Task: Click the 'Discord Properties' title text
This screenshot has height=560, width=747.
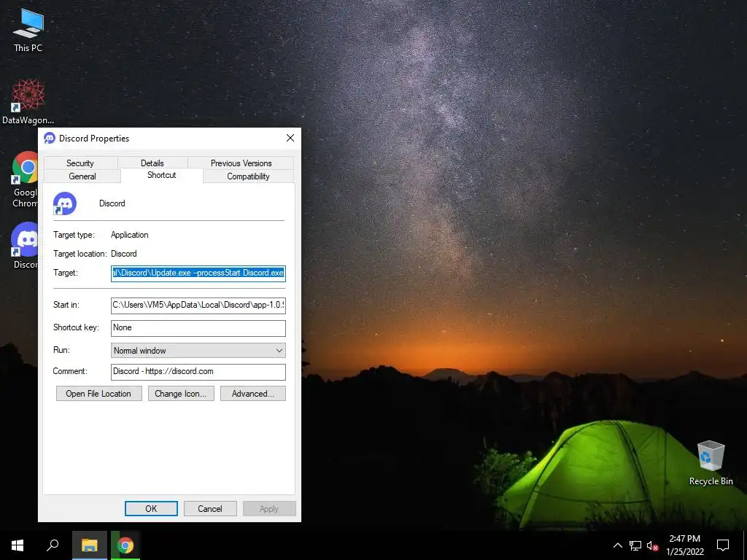Action: click(x=94, y=139)
